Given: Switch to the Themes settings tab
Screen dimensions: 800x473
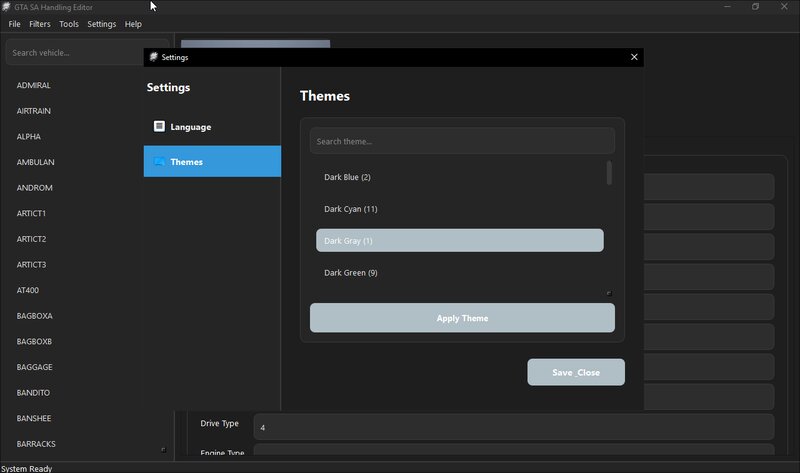Looking at the screenshot, I should pos(212,161).
